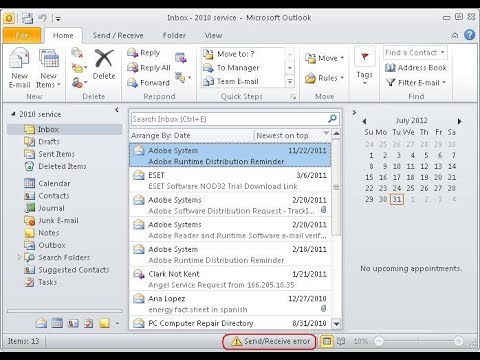Image resolution: width=480 pixels, height=360 pixels.
Task: Minimize the ribbon with caret icon
Action: pos(455,35)
